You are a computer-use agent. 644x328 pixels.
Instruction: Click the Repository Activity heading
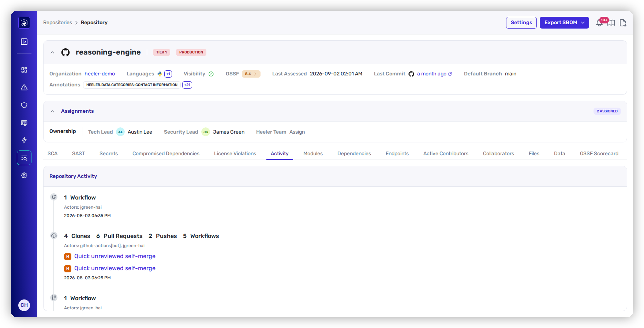[x=73, y=176]
